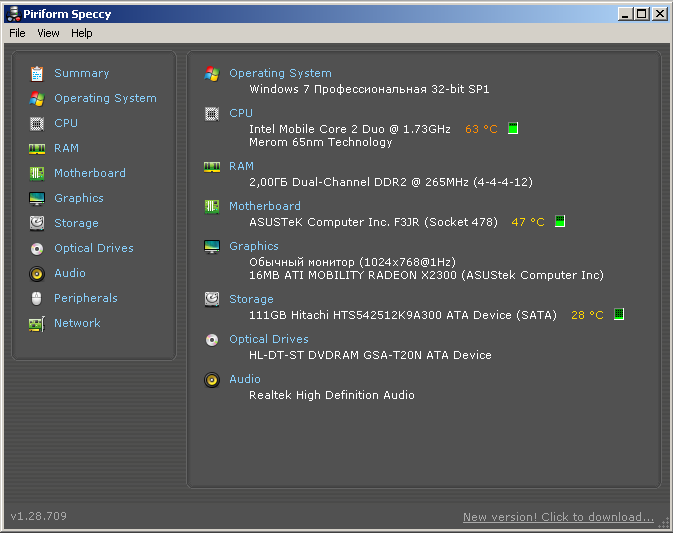The height and width of the screenshot is (533, 673).
Task: Show Motherboard details from sidebar
Action: (x=90, y=173)
